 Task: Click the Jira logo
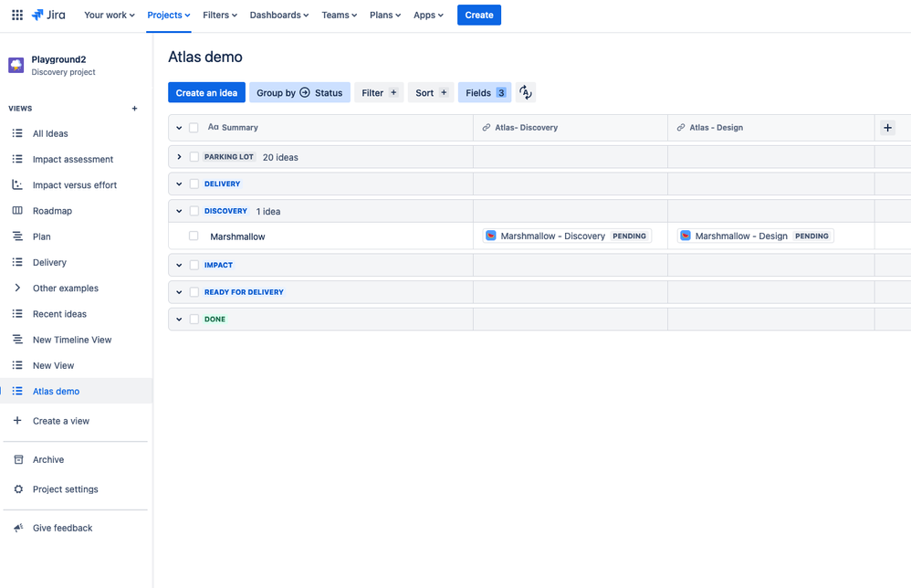(x=48, y=16)
